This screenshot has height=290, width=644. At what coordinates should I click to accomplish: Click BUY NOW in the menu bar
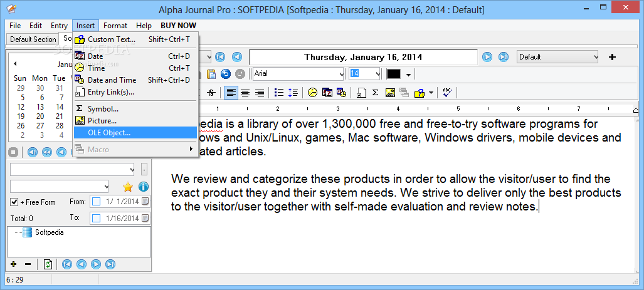178,26
